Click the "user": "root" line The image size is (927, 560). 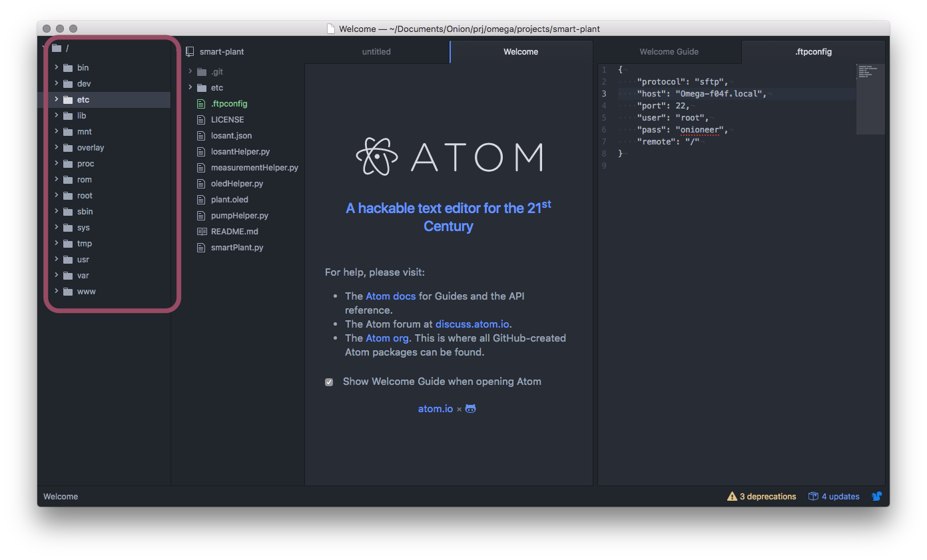click(x=673, y=118)
